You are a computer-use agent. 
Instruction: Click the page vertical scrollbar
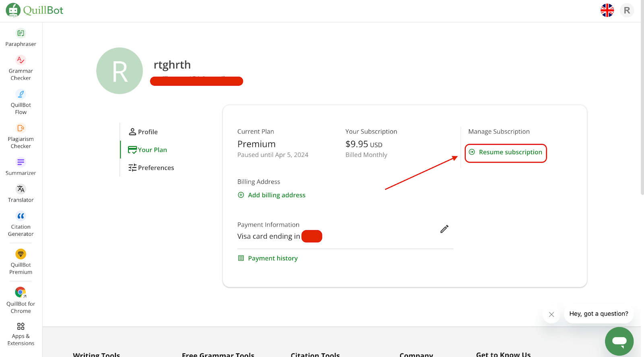642,98
